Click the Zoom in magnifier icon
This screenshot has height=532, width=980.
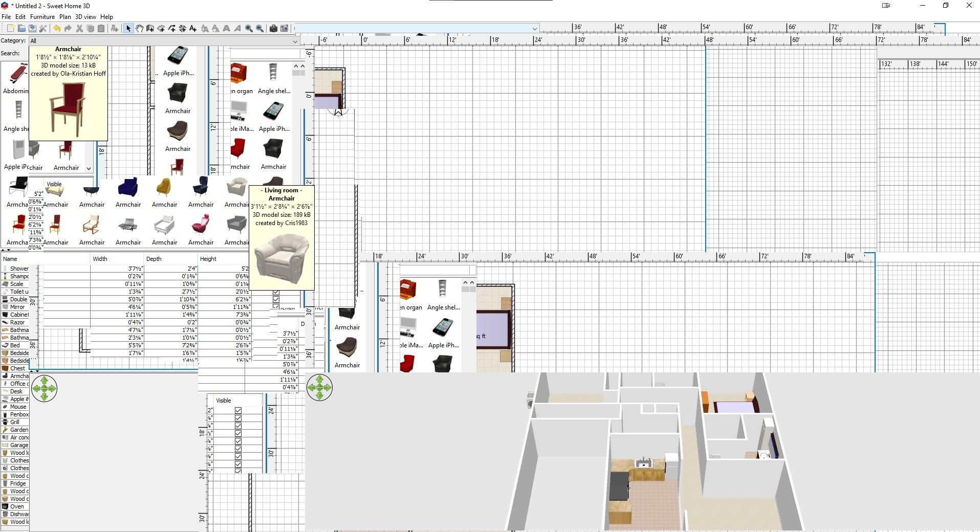(x=249, y=29)
